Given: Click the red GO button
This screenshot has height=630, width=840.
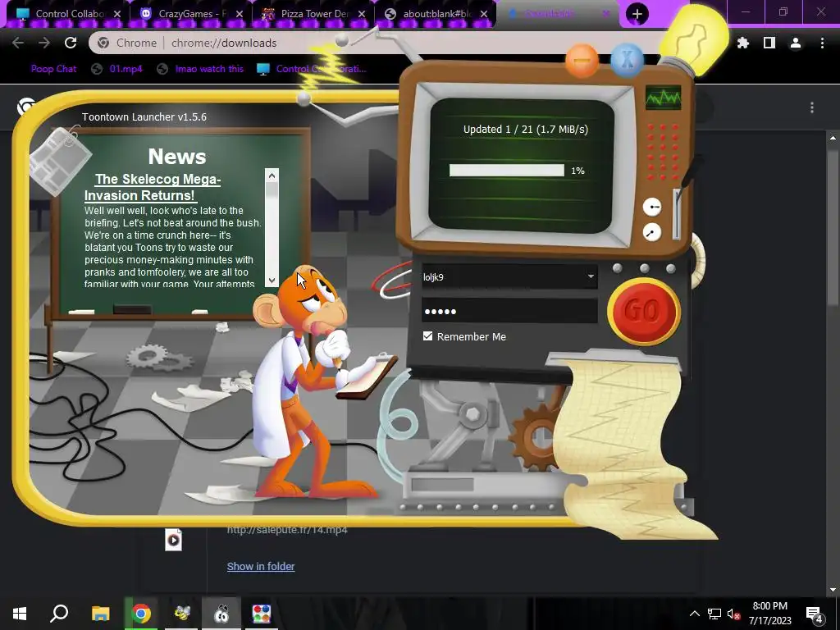Looking at the screenshot, I should click(x=643, y=311).
